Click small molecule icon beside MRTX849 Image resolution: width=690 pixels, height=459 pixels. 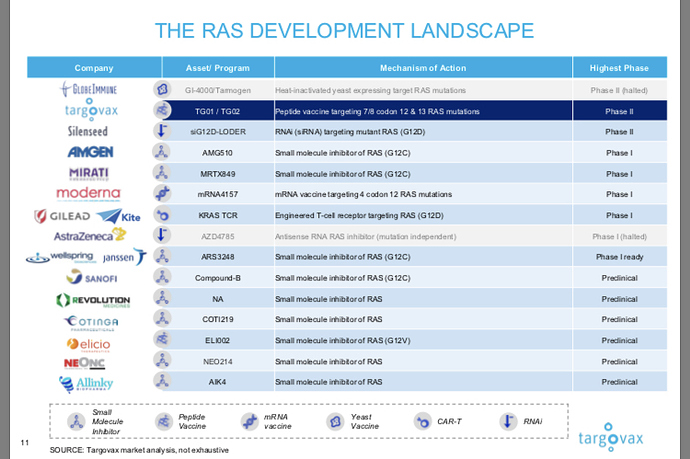162,173
